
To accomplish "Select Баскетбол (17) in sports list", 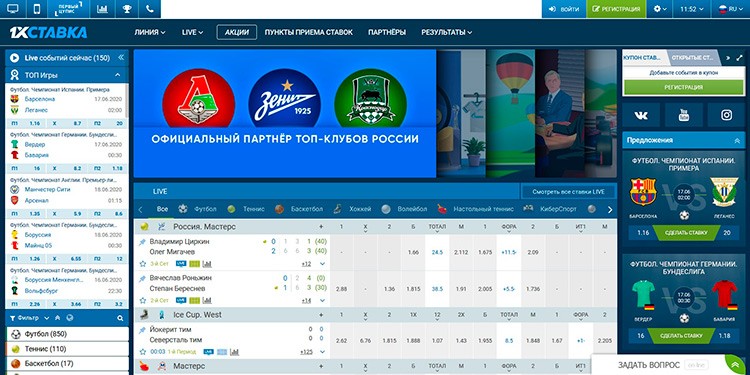I will pyautogui.click(x=67, y=364).
